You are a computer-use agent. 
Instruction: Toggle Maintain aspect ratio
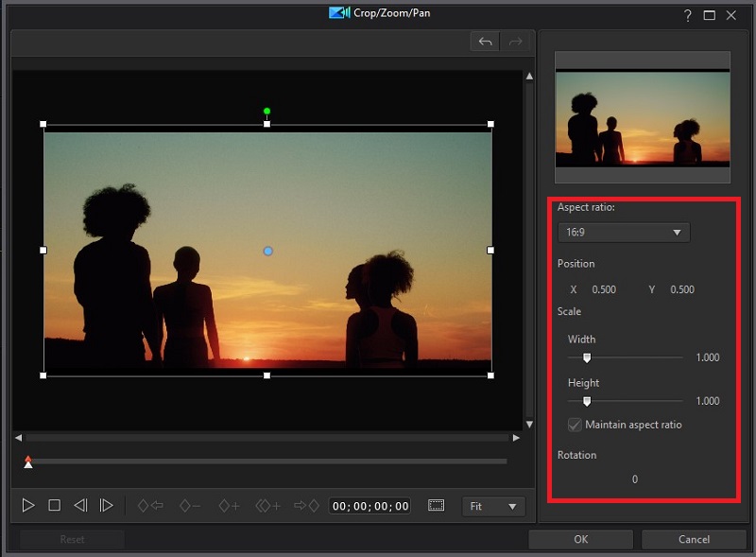point(575,425)
